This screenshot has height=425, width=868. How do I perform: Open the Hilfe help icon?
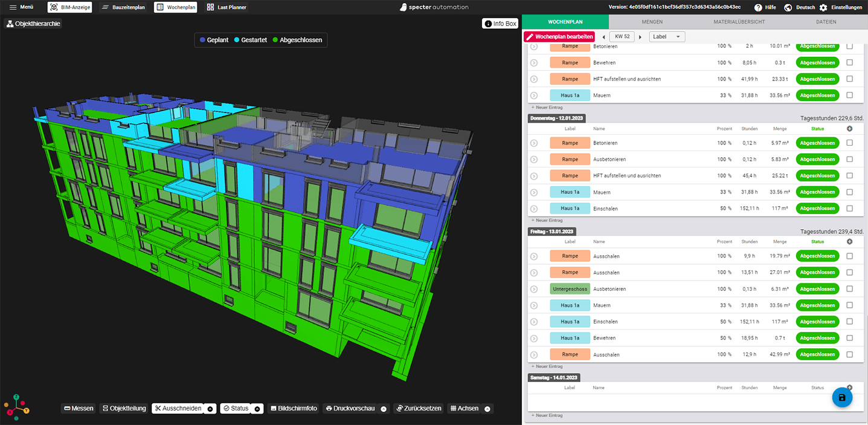point(758,7)
